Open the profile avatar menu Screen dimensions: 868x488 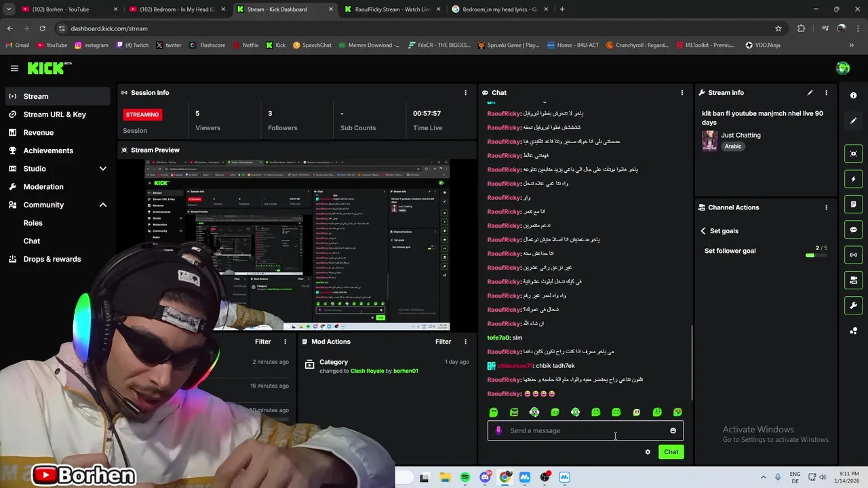(x=843, y=68)
